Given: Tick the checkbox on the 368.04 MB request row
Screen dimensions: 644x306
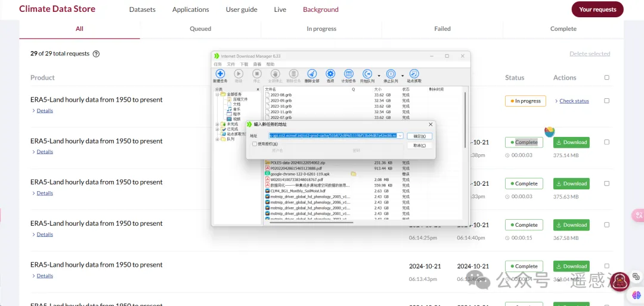Looking at the screenshot, I should pos(606,266).
